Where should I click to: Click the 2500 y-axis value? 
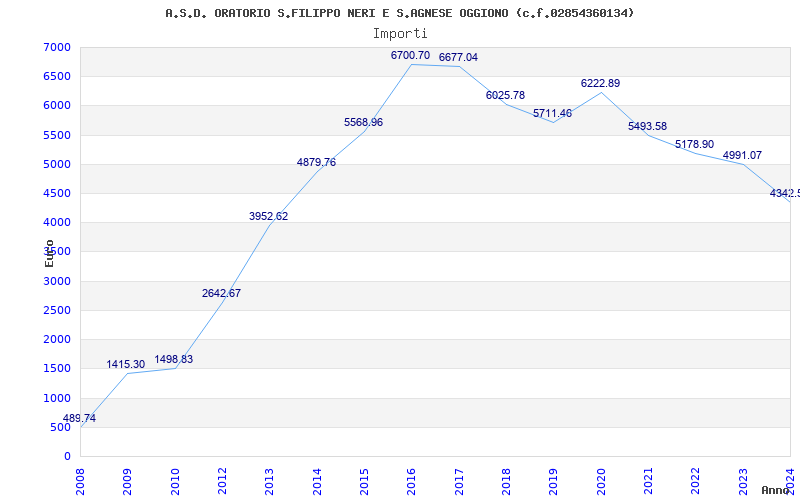click(x=57, y=310)
